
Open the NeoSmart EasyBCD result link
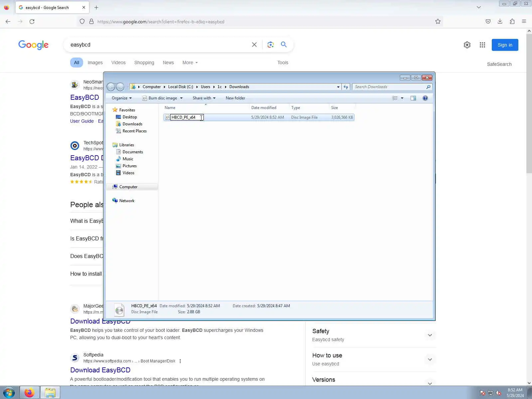pos(84,97)
